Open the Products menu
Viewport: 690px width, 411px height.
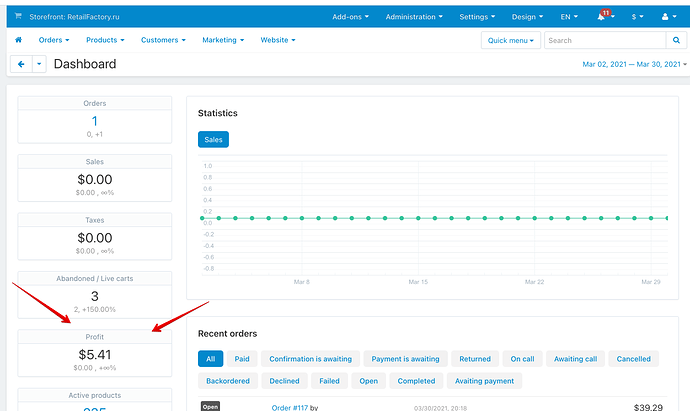coord(105,40)
